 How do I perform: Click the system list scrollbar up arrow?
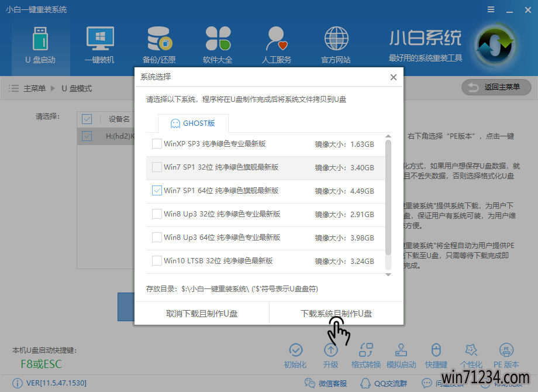388,136
